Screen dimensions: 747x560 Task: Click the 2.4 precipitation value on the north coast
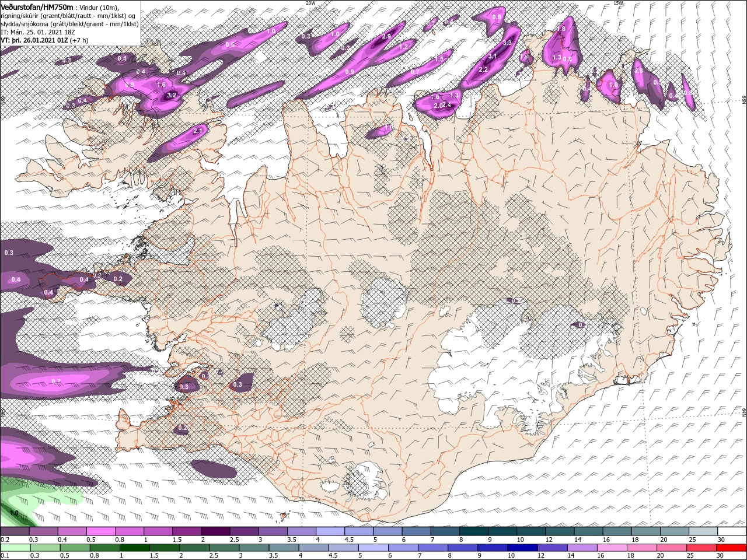[447, 105]
